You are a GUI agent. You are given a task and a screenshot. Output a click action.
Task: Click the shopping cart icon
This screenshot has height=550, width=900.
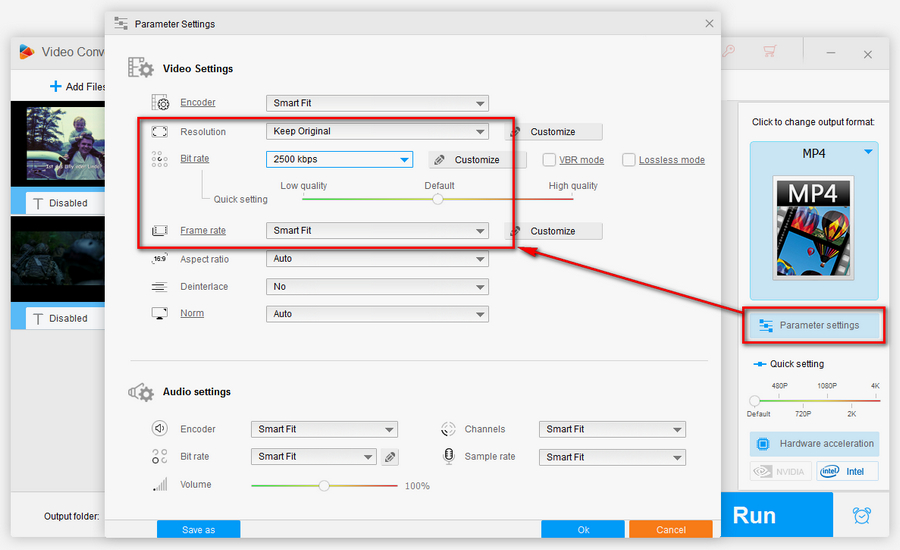tap(769, 51)
